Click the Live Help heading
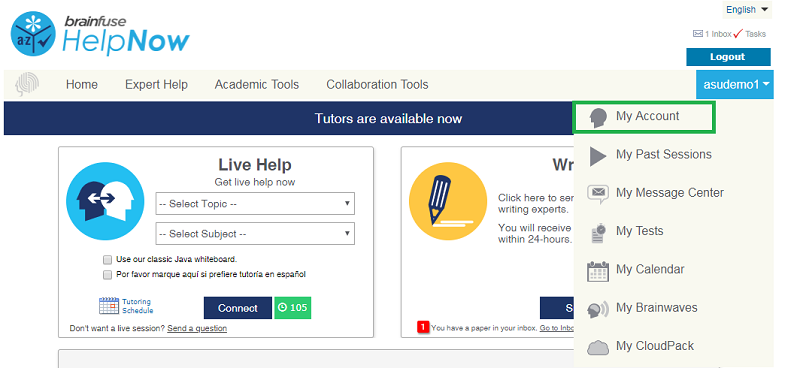 [x=255, y=165]
